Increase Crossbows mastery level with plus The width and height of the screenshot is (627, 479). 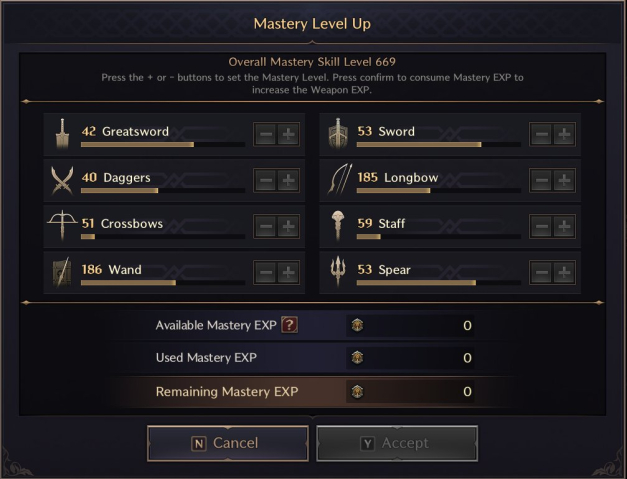click(288, 226)
